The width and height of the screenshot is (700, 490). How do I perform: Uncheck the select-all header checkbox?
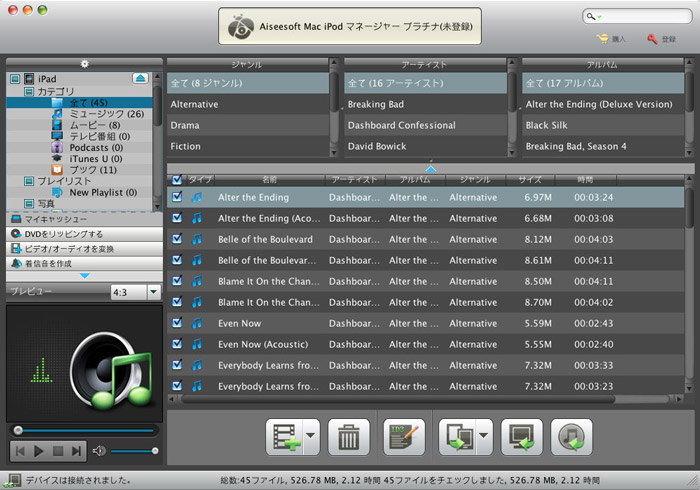[x=177, y=180]
